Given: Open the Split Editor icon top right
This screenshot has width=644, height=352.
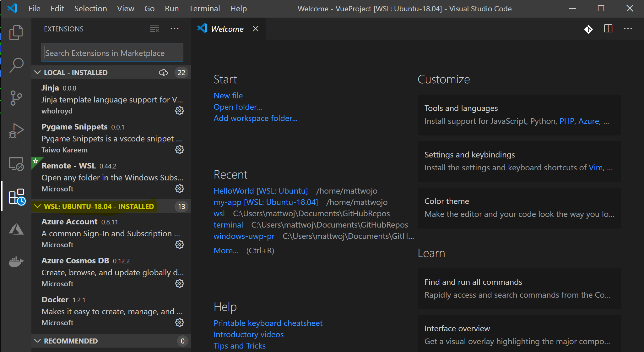Looking at the screenshot, I should [608, 29].
